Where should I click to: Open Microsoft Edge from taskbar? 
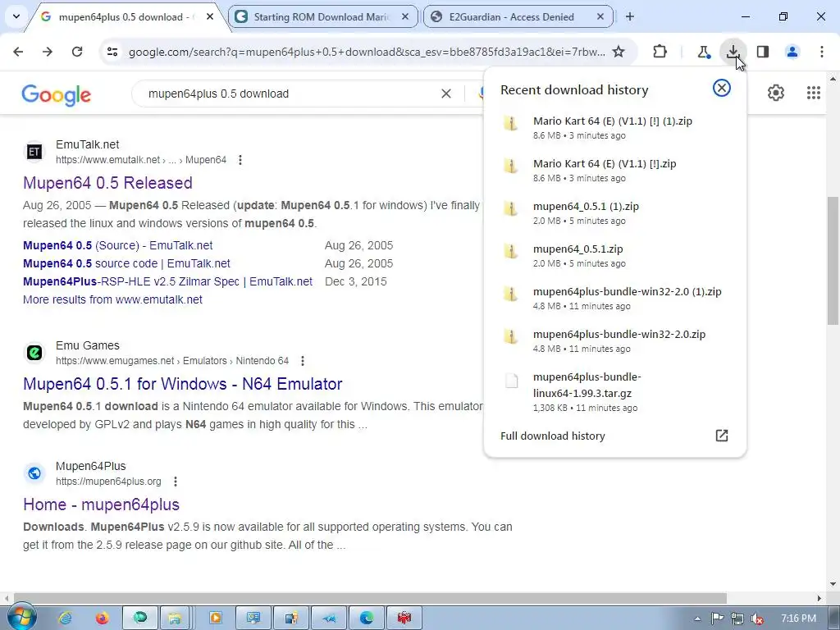(x=367, y=619)
